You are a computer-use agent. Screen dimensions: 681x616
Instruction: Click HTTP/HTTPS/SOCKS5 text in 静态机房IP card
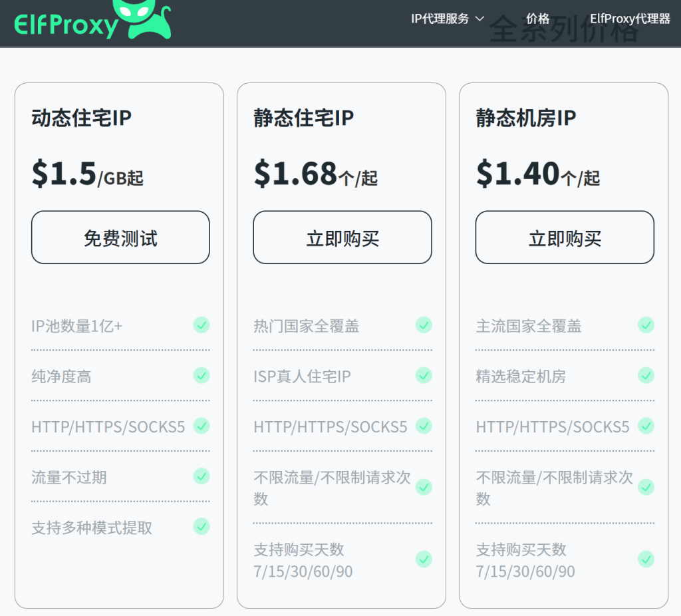click(553, 426)
